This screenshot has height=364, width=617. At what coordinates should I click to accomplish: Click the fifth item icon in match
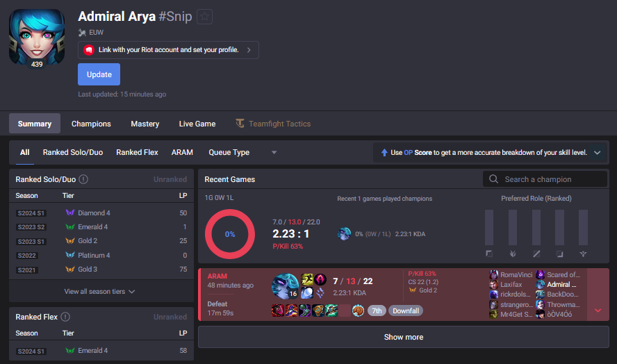[x=331, y=311]
